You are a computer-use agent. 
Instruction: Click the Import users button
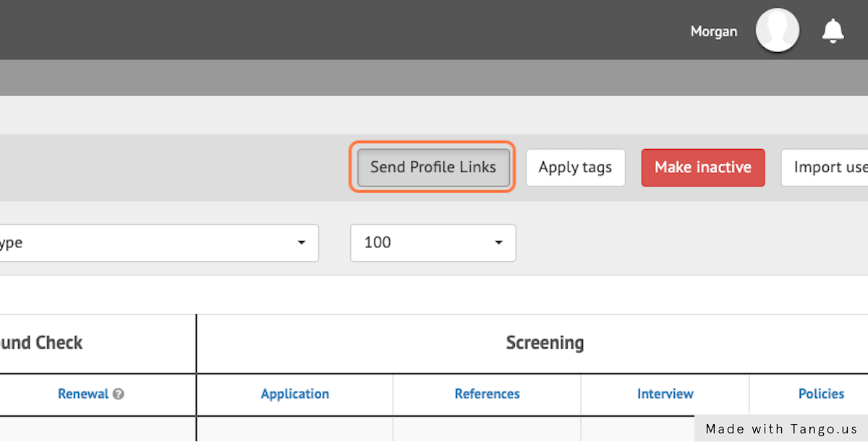[x=833, y=167]
